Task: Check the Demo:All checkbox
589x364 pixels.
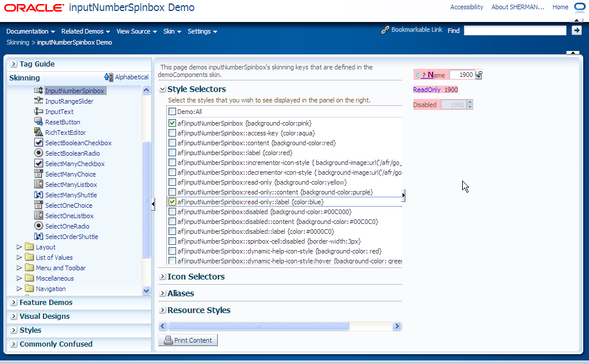Action: [x=172, y=112]
